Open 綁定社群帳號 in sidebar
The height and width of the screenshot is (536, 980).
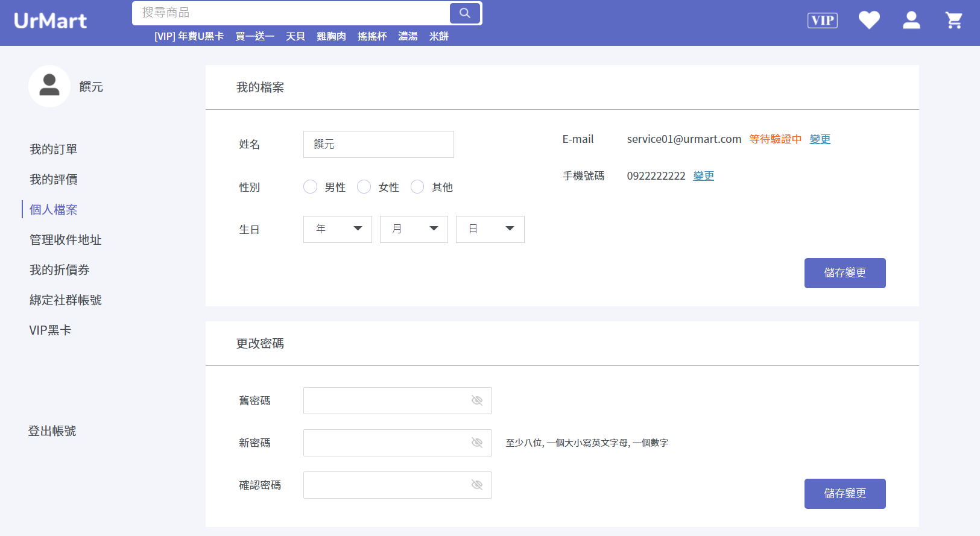click(66, 300)
